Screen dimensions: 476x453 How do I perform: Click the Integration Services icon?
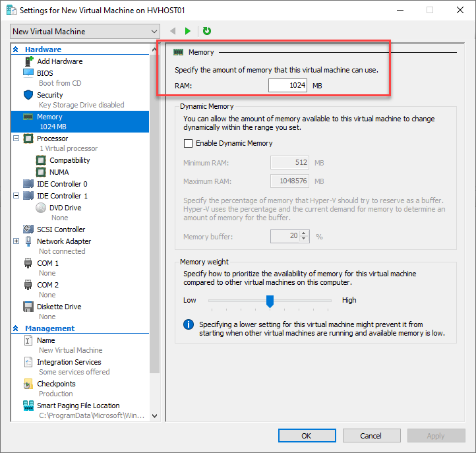[28, 362]
